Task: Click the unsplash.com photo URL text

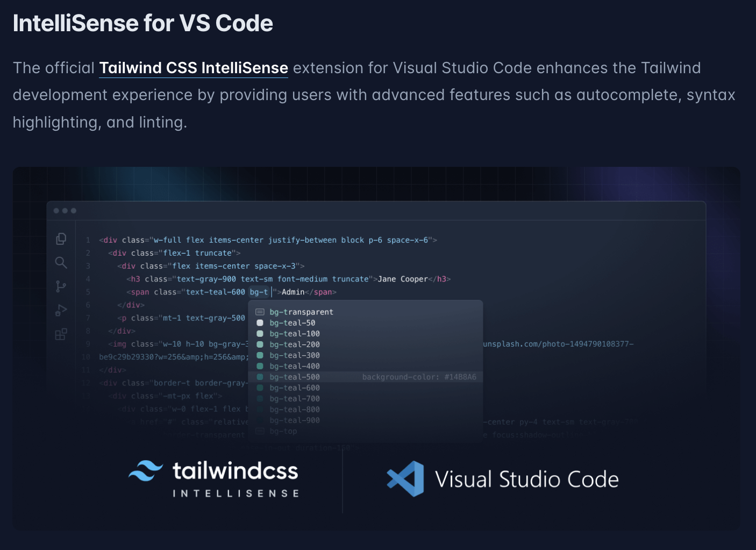Action: 558,344
